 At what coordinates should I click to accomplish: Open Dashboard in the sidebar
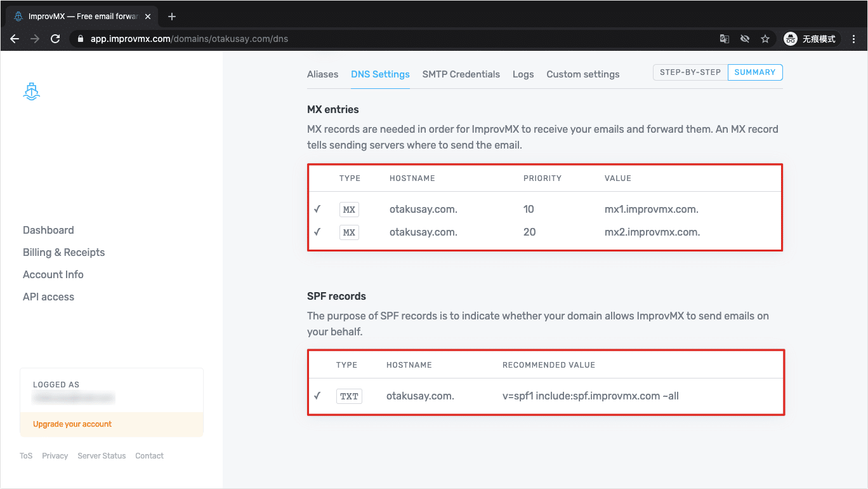click(48, 230)
